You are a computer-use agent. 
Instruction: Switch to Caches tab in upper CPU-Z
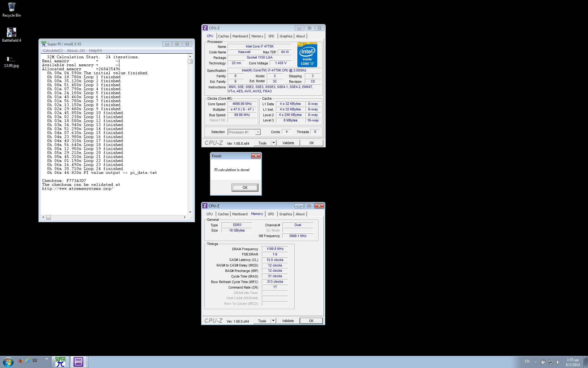click(x=224, y=36)
